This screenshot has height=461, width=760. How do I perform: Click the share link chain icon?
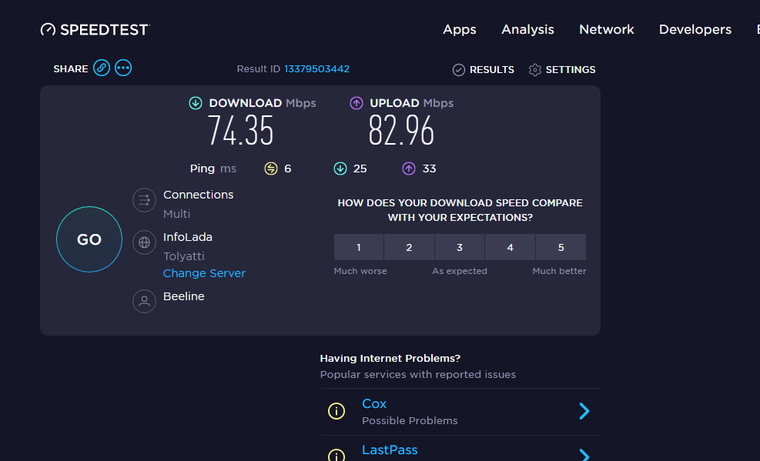(x=101, y=68)
